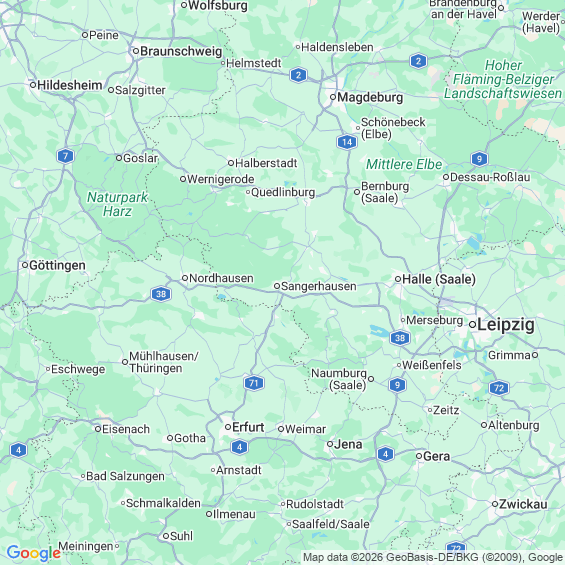565x565 pixels.
Task: Click the A2 shield between Helmstedt and Magdeburg
Action: 298,75
